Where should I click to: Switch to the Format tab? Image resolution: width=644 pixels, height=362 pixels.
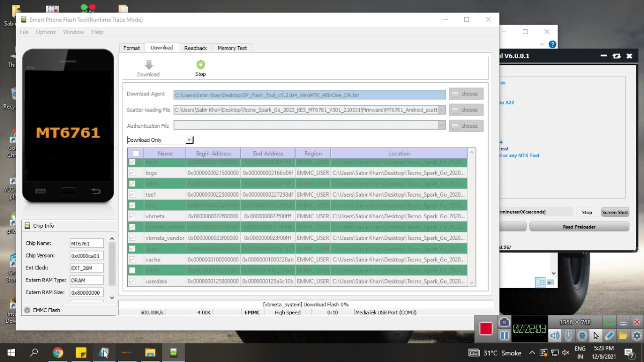click(132, 48)
